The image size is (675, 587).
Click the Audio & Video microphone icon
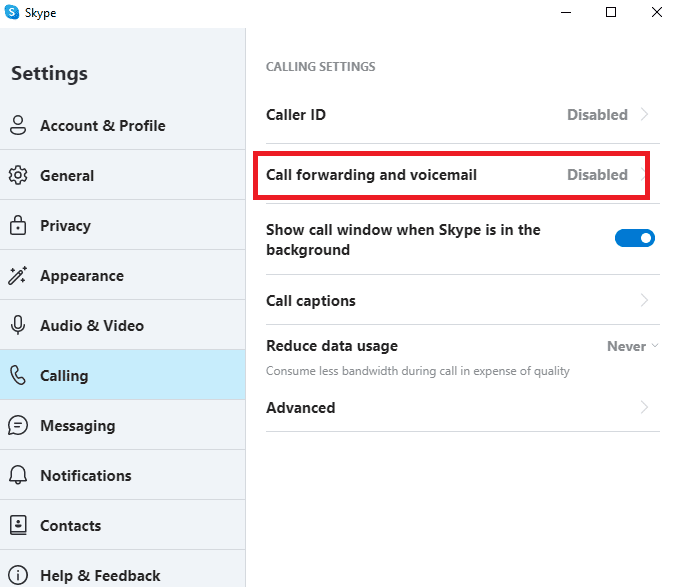[x=18, y=325]
